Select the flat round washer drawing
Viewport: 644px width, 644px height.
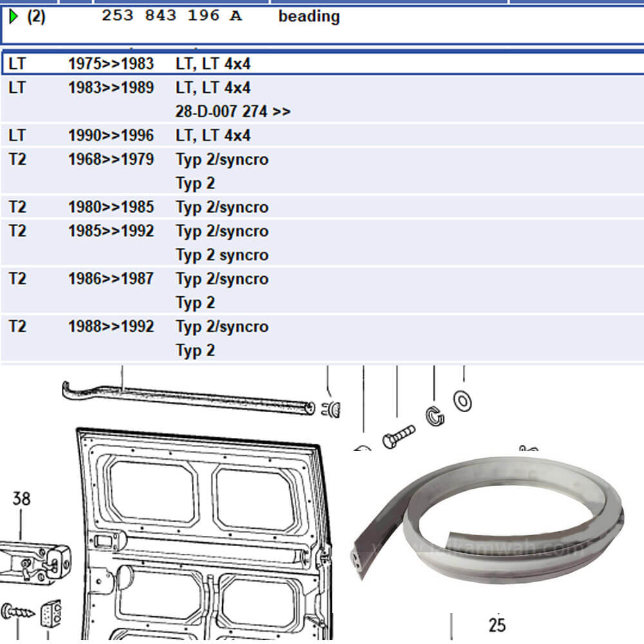(462, 401)
